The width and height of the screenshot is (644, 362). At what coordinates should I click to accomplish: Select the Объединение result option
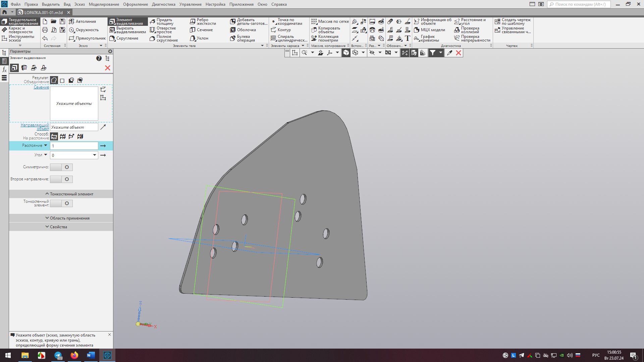pyautogui.click(x=54, y=80)
